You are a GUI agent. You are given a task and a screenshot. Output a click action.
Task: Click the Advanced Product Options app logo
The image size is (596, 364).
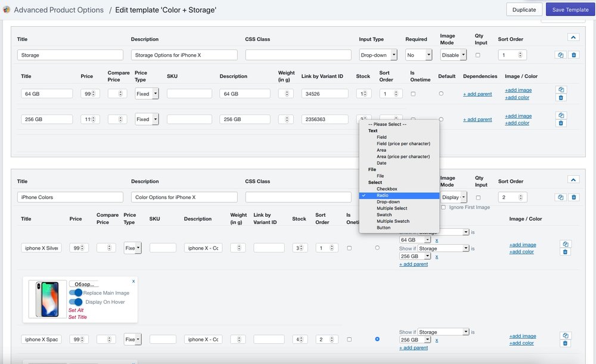point(7,10)
